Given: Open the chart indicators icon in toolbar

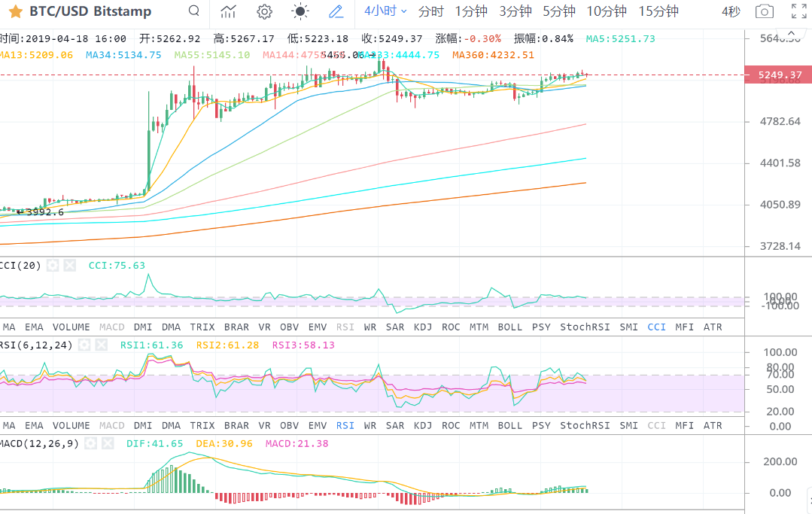Looking at the screenshot, I should click(228, 11).
